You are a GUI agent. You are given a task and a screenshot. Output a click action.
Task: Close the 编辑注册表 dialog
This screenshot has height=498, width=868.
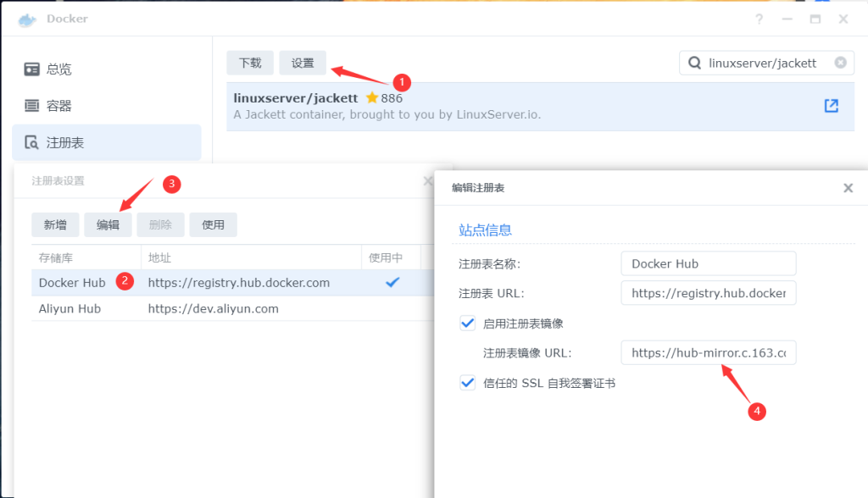tap(848, 188)
